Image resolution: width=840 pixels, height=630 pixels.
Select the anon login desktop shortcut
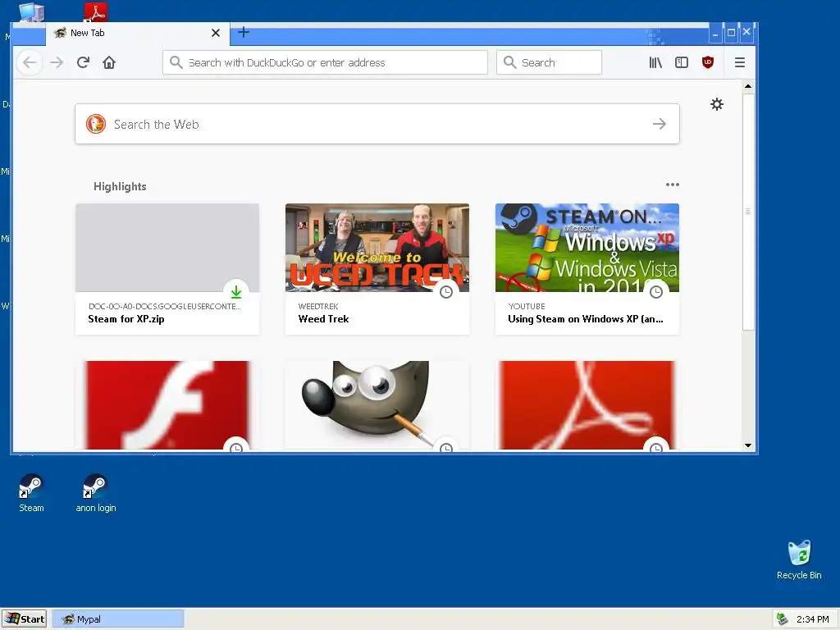(96, 494)
